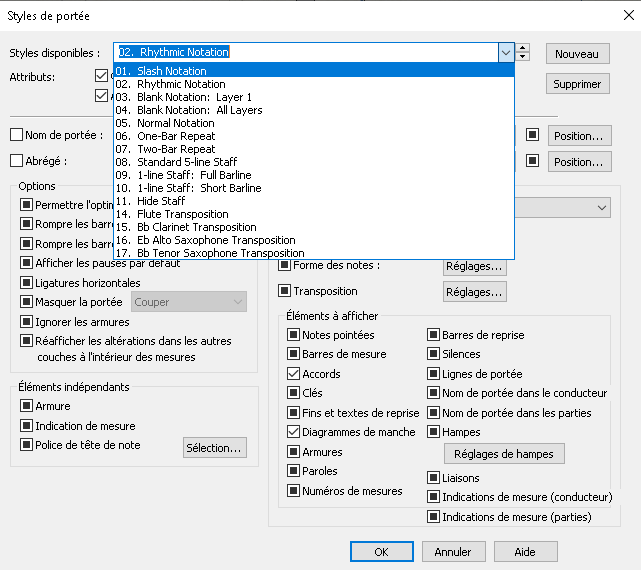
Task: Toggle the Abrégé checkbox
Action: 16,161
